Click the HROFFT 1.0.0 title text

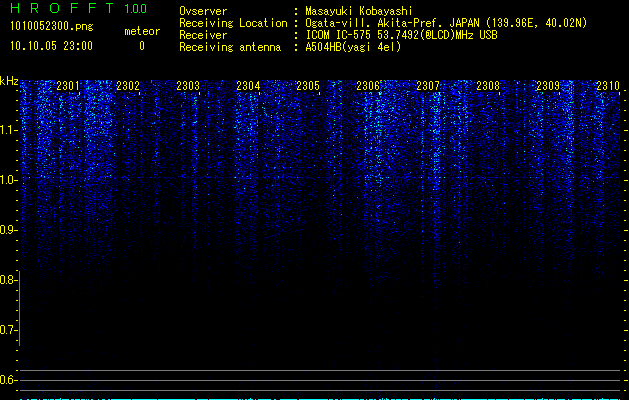click(79, 8)
